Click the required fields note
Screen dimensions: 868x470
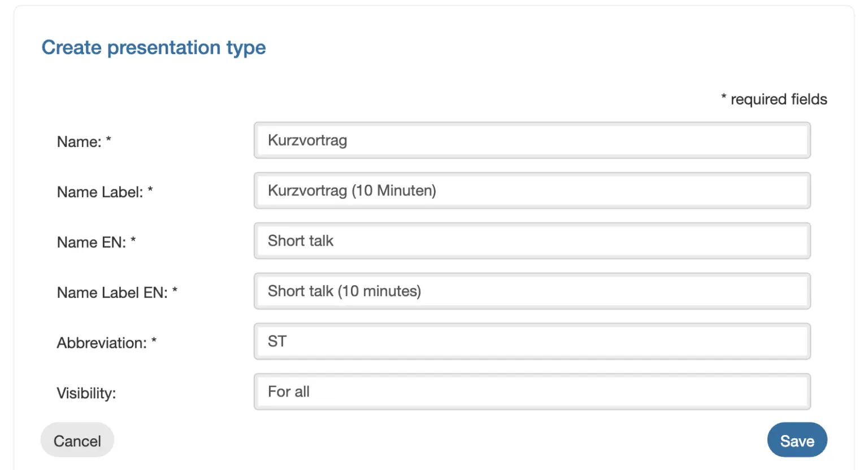pyautogui.click(x=774, y=99)
